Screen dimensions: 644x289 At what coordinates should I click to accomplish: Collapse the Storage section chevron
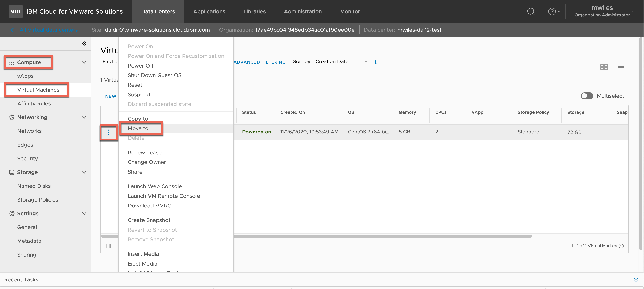84,172
